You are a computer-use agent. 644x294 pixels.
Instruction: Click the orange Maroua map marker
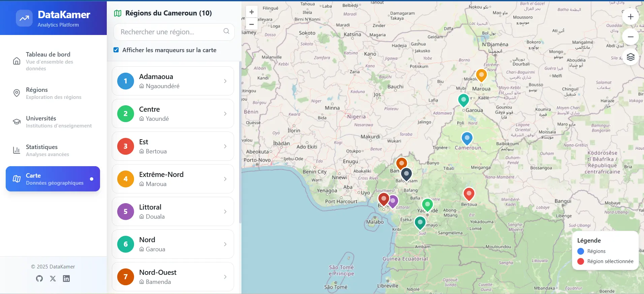(481, 75)
